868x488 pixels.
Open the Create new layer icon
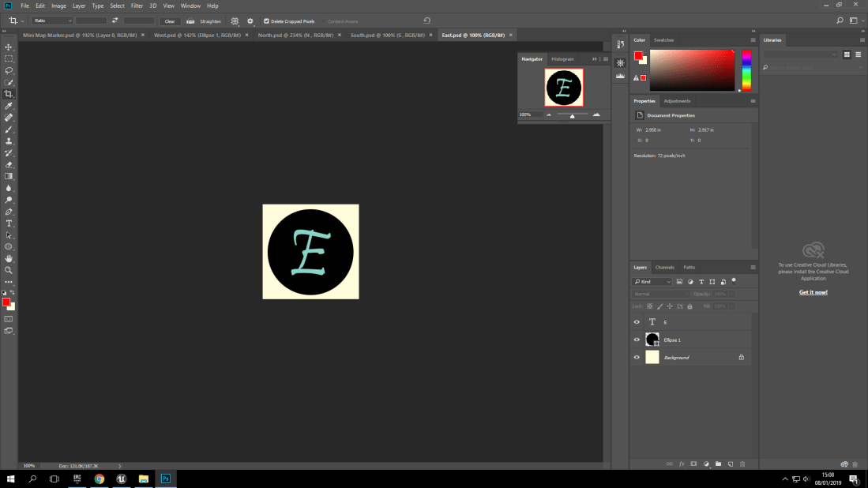[729, 464]
